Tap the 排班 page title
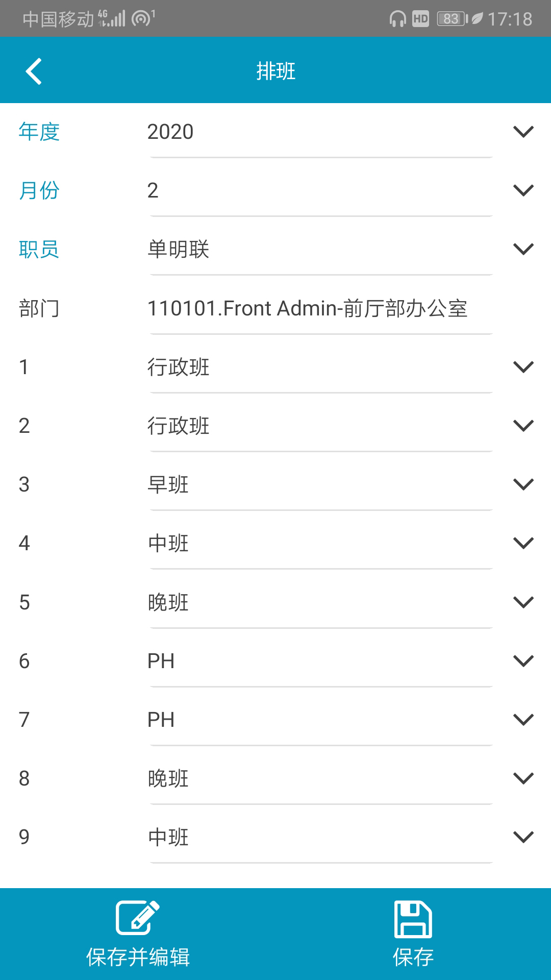551x980 pixels. point(275,71)
